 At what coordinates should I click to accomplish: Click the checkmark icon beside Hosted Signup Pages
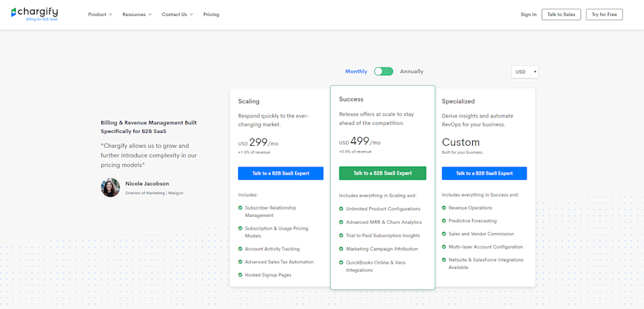[x=240, y=275]
